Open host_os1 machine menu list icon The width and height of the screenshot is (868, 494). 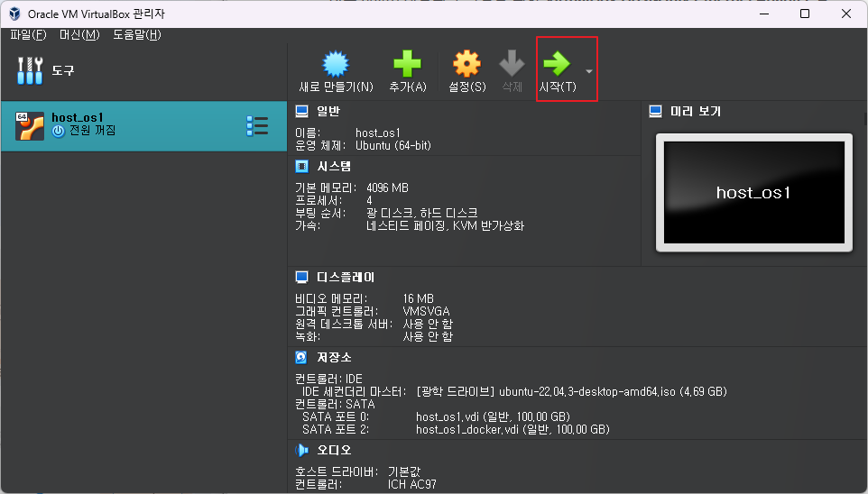pyautogui.click(x=257, y=126)
